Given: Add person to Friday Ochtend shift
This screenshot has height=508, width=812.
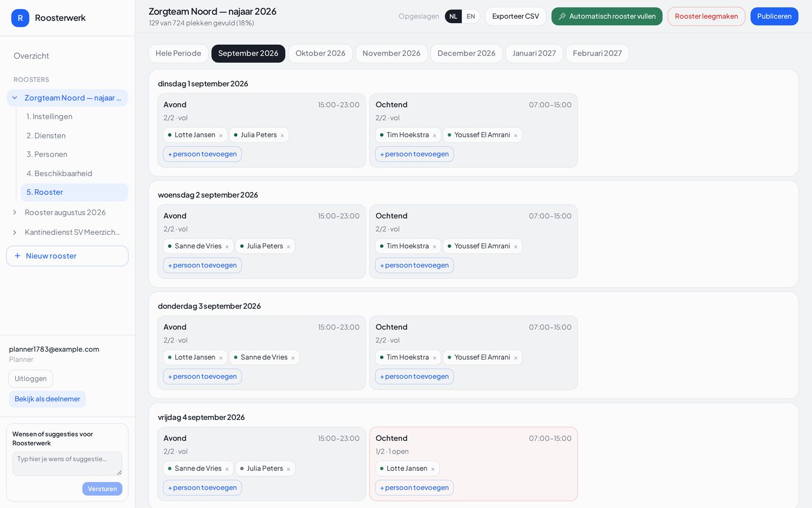Looking at the screenshot, I should [414, 488].
